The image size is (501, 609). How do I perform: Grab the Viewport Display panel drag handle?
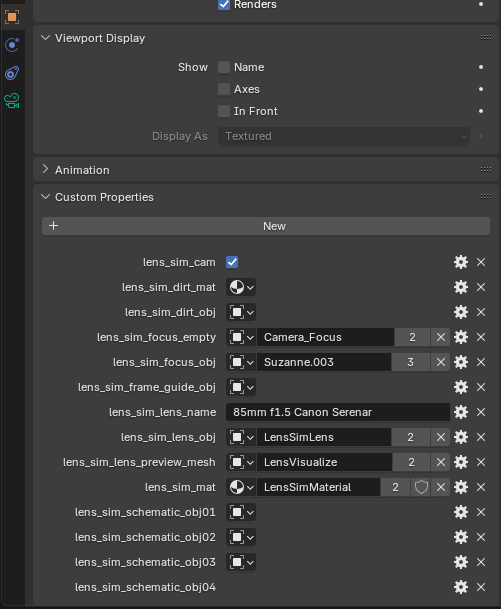pyautogui.click(x=486, y=38)
